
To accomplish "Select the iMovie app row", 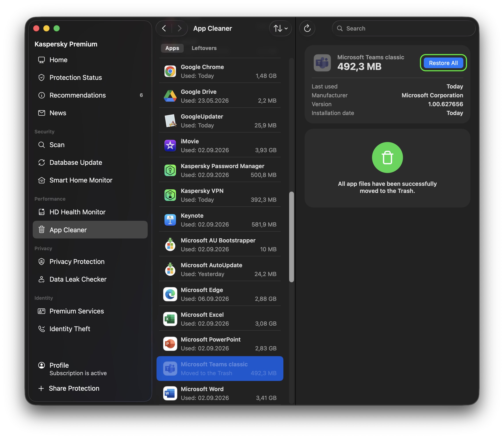I will point(220,145).
